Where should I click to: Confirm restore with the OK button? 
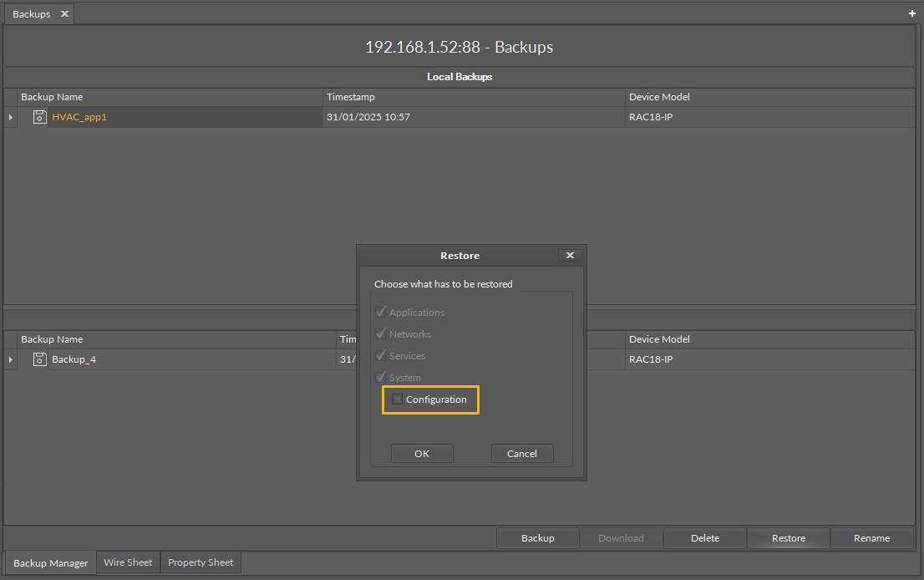click(x=422, y=454)
